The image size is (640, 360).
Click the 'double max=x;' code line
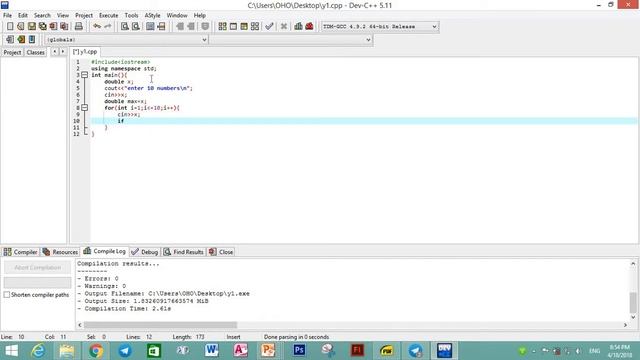125,101
